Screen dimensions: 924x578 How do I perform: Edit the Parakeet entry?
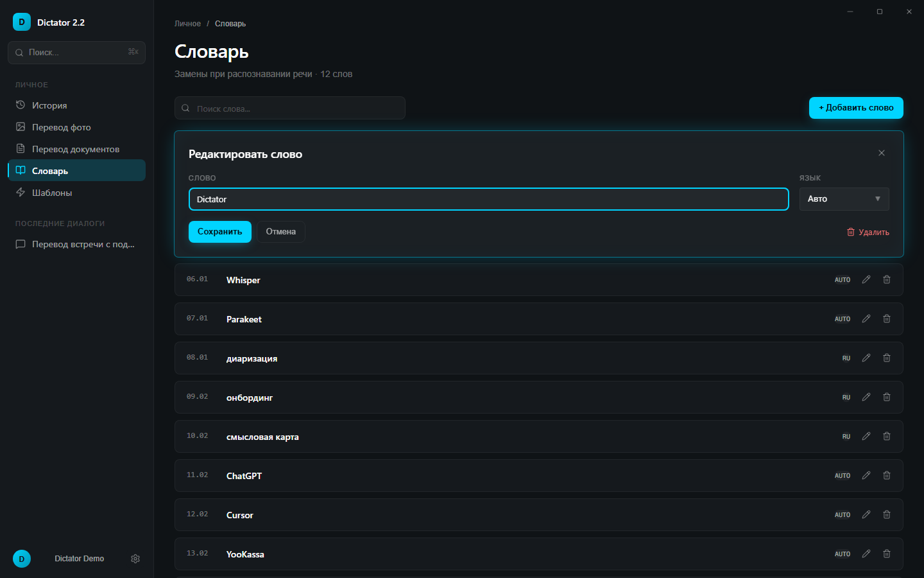coord(866,319)
